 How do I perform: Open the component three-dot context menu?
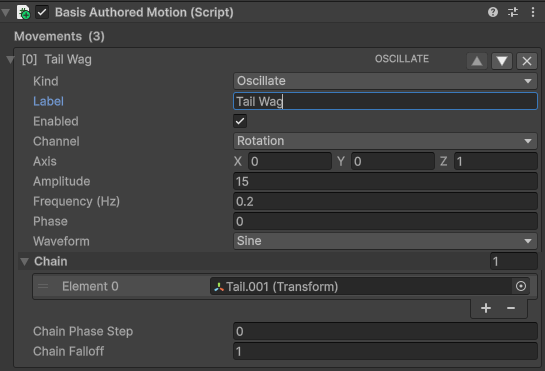click(x=532, y=12)
